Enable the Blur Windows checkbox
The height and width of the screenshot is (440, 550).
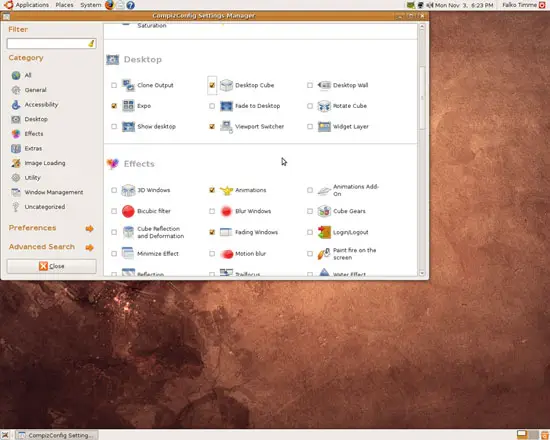coord(212,211)
